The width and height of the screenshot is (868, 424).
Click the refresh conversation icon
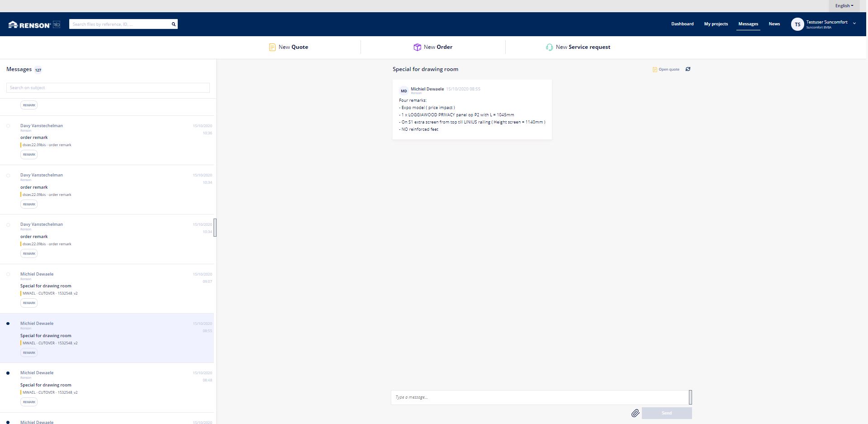point(688,69)
